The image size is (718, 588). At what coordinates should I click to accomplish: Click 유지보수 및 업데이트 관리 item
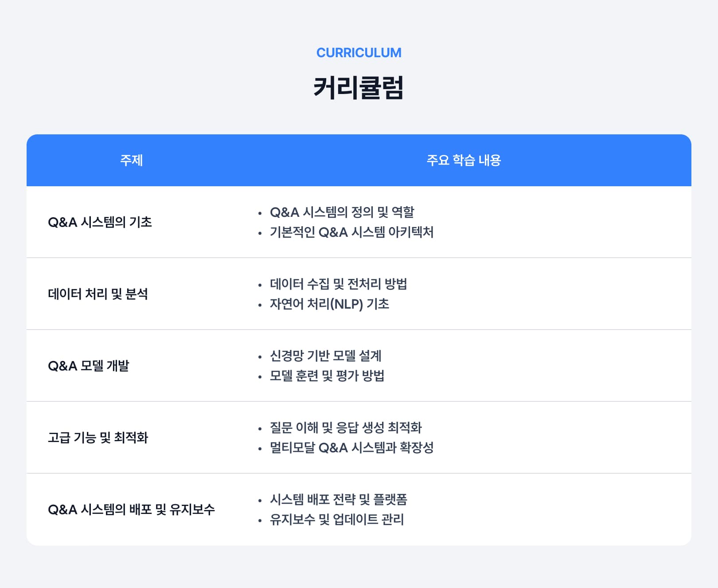(x=337, y=519)
